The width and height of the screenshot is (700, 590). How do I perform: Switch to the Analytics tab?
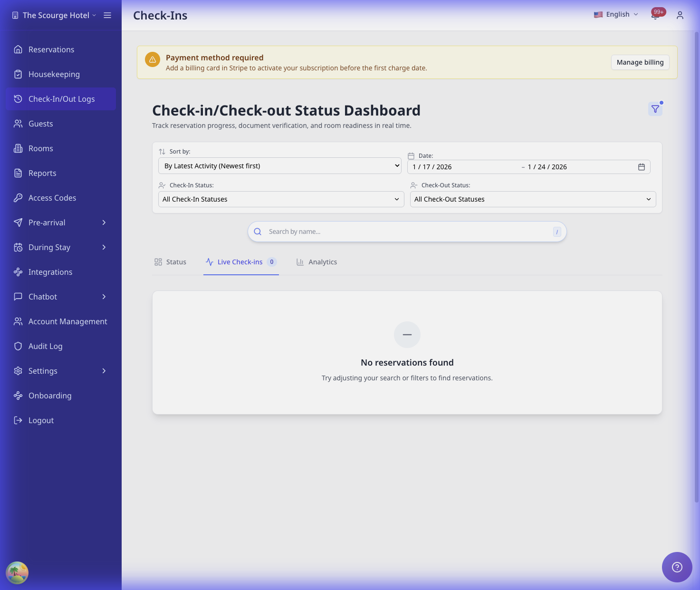click(x=322, y=262)
